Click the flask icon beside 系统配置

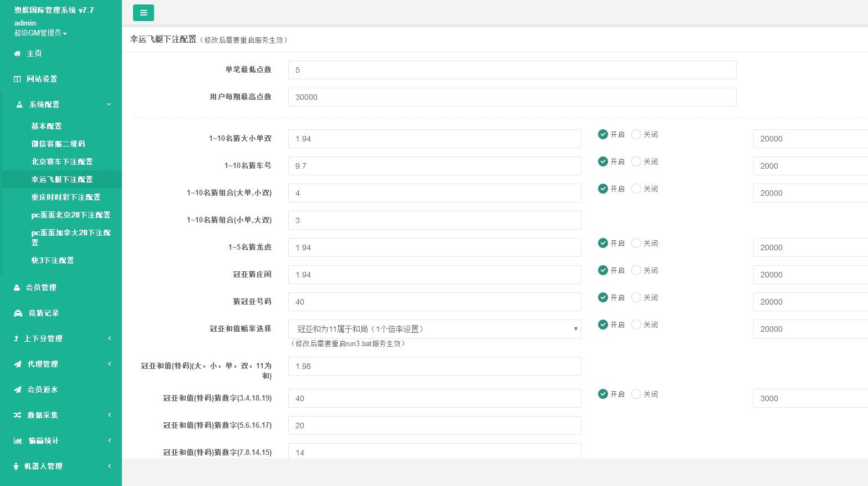tap(19, 105)
